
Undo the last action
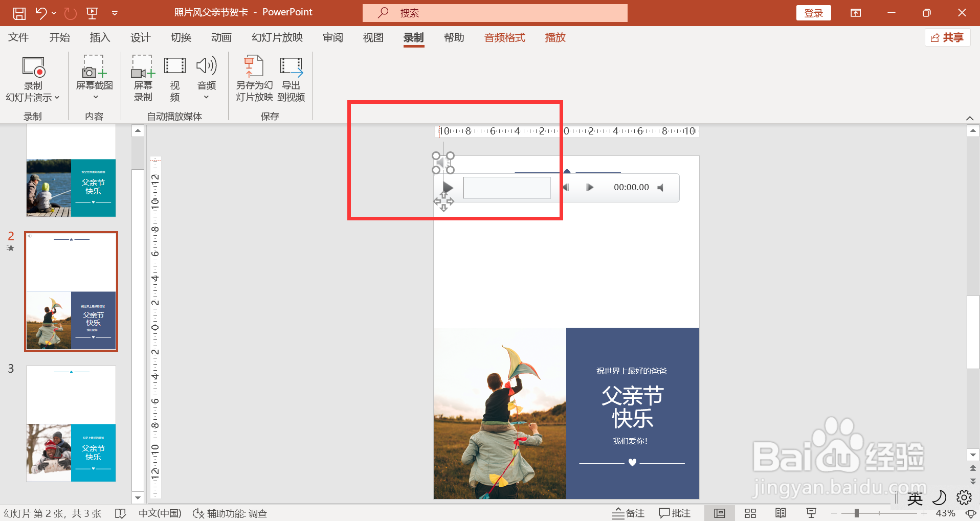pos(41,13)
